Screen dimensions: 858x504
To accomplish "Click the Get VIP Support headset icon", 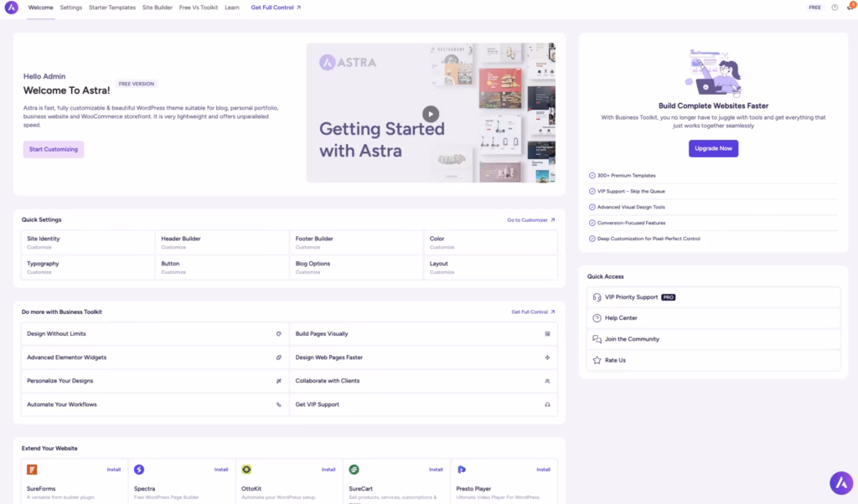I will coord(547,405).
